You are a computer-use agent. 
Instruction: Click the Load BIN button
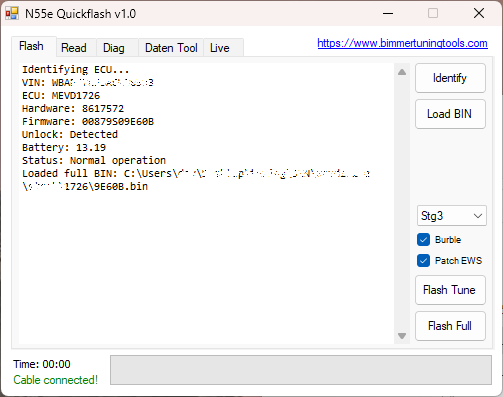point(450,114)
